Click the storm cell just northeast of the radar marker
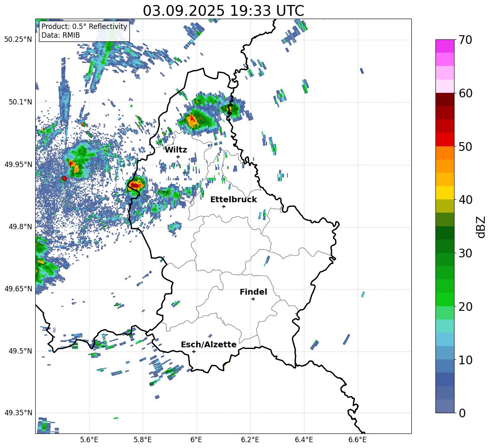491x448 pixels. point(78,162)
